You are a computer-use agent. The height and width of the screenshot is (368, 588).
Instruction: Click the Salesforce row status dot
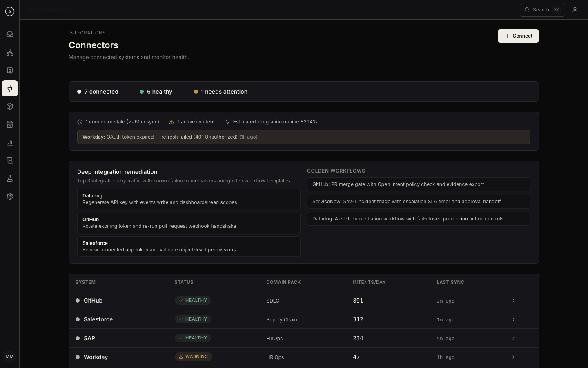(78, 319)
